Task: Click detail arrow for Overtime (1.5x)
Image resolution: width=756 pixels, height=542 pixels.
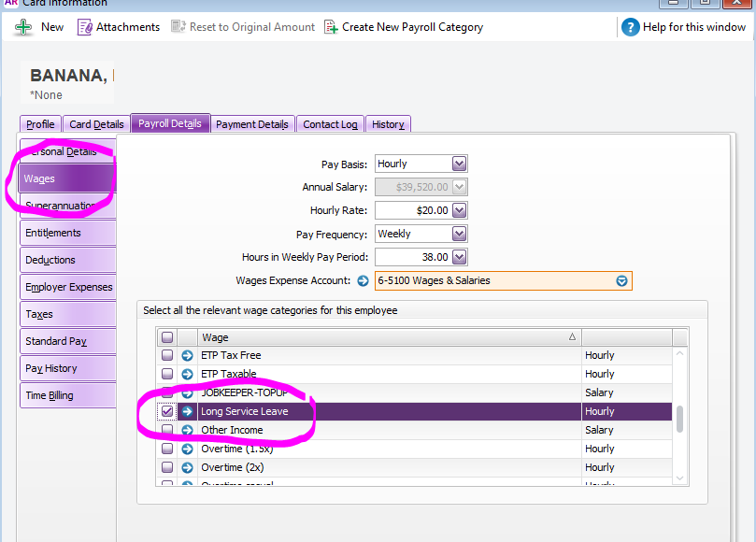Action: (x=187, y=449)
